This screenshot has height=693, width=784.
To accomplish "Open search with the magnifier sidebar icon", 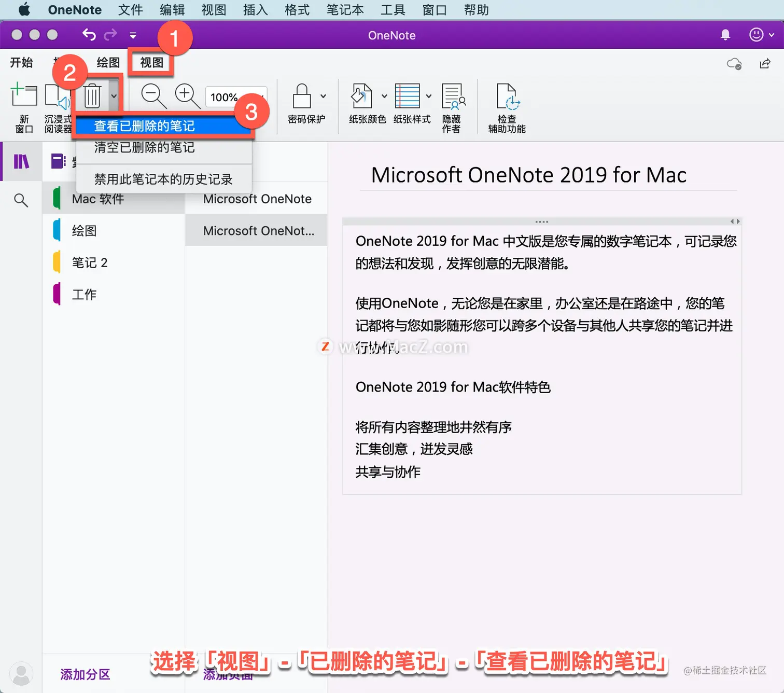I will pyautogui.click(x=21, y=200).
